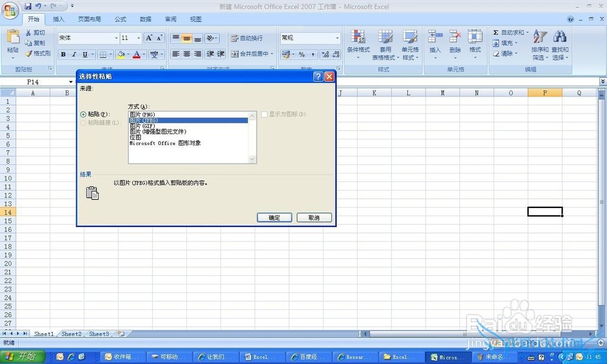The height and width of the screenshot is (364, 607).
Task: Undo the last action in Quick Access toolbar
Action: (x=38, y=6)
